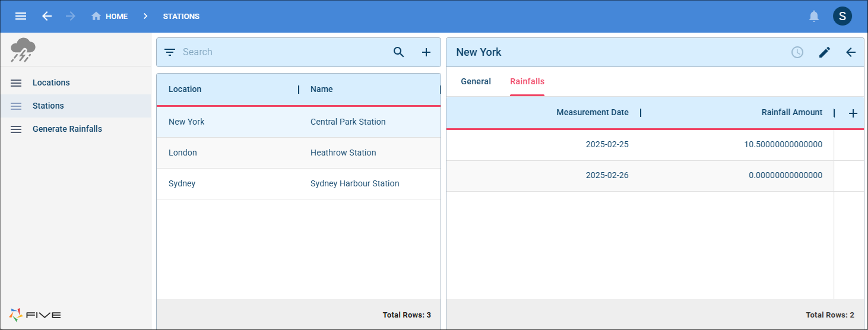Click the Generate Rainfalls menu icon
868x330 pixels.
(x=16, y=129)
